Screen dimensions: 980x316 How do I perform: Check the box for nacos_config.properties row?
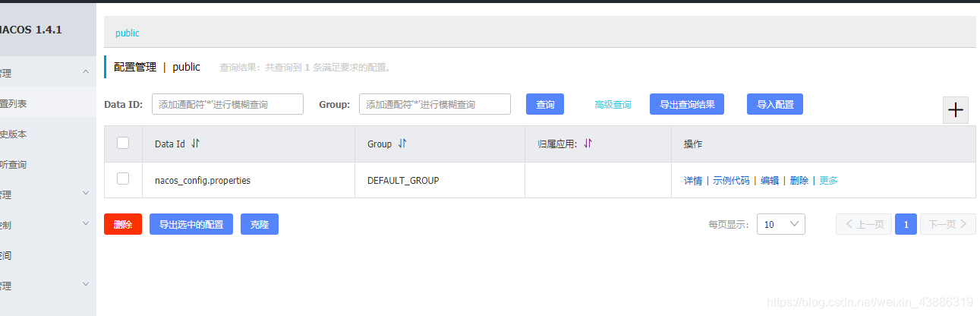123,179
